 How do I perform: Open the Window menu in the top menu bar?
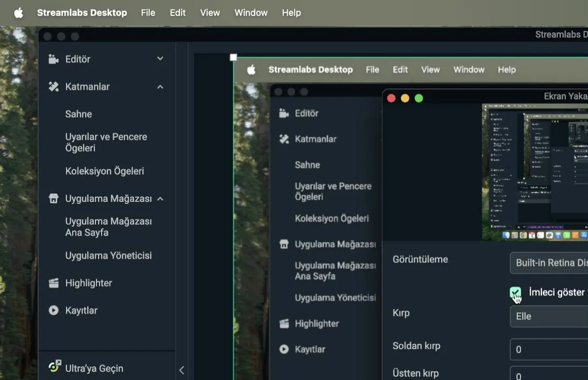click(x=251, y=13)
